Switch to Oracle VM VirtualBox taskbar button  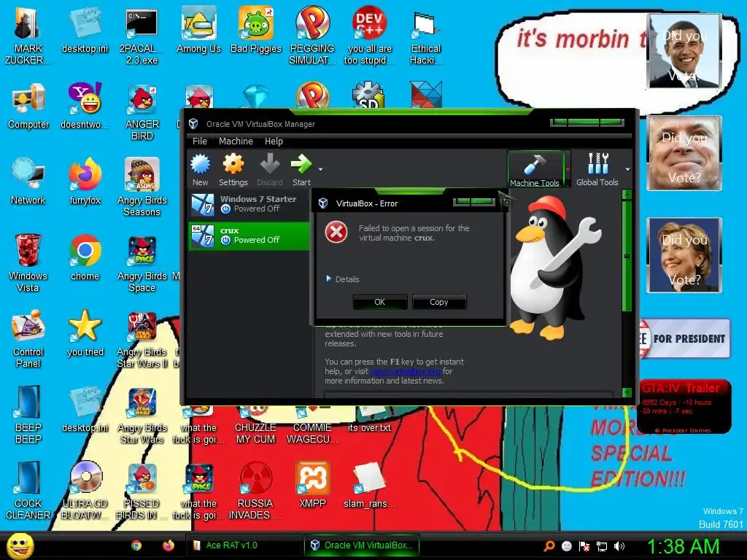[362, 545]
